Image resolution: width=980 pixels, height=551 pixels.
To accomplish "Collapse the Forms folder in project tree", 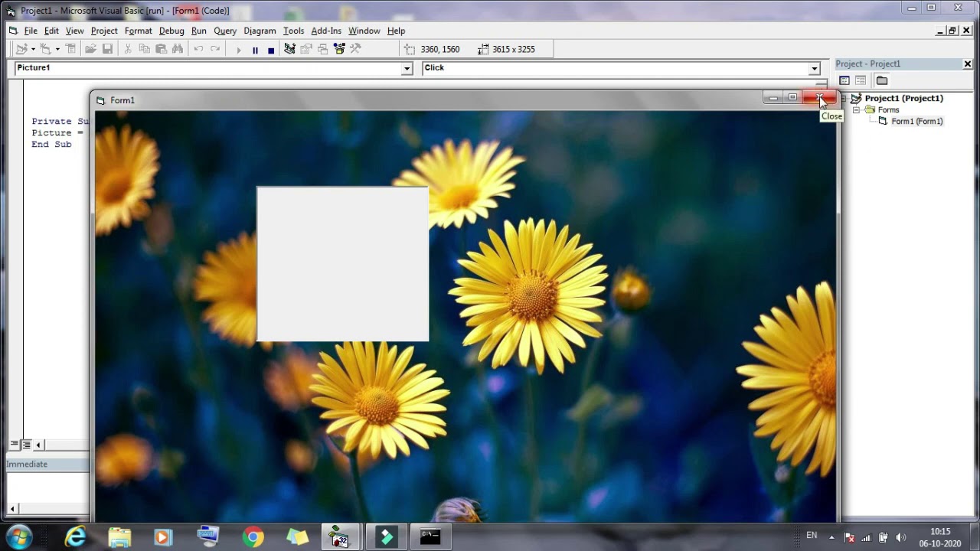I will [x=857, y=110].
